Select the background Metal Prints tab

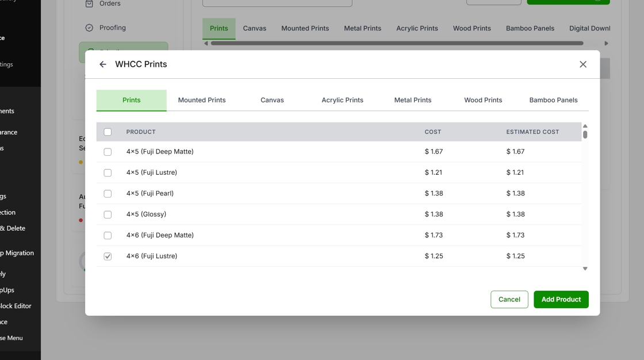363,28
